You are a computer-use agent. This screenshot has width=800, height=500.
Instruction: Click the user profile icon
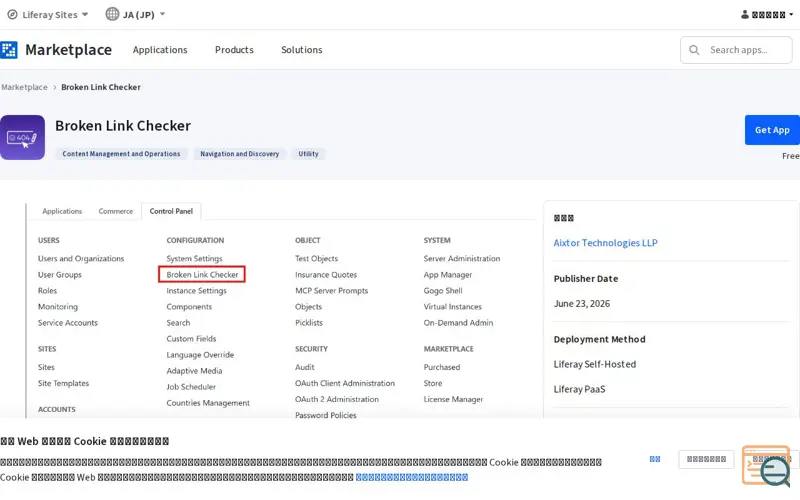(x=745, y=14)
